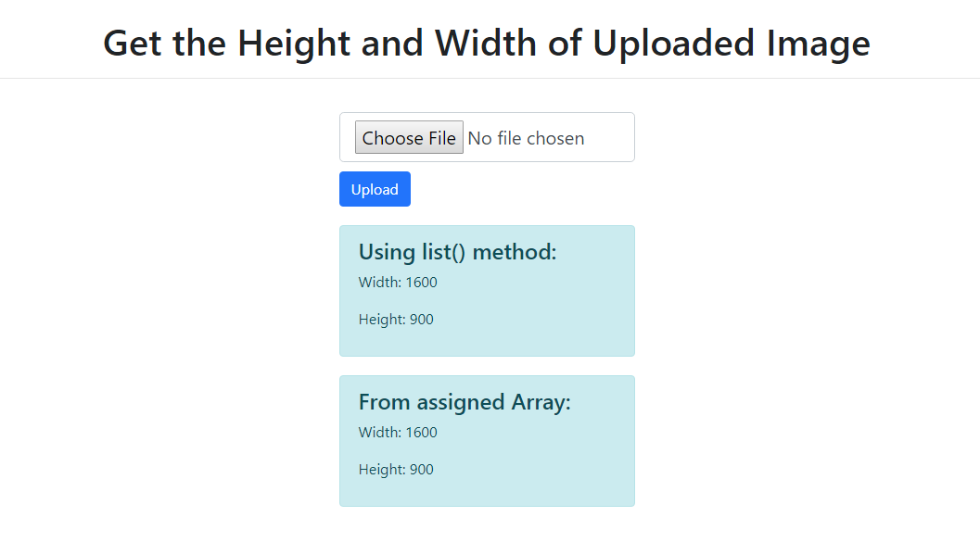Click the word 'Using' in first panel heading
The height and width of the screenshot is (542, 980).
pyautogui.click(x=387, y=253)
